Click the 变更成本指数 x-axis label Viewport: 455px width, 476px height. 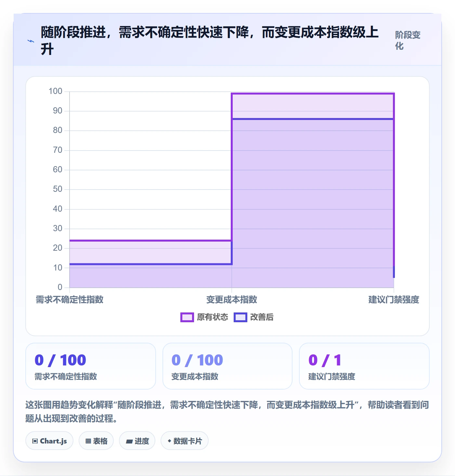coord(232,299)
